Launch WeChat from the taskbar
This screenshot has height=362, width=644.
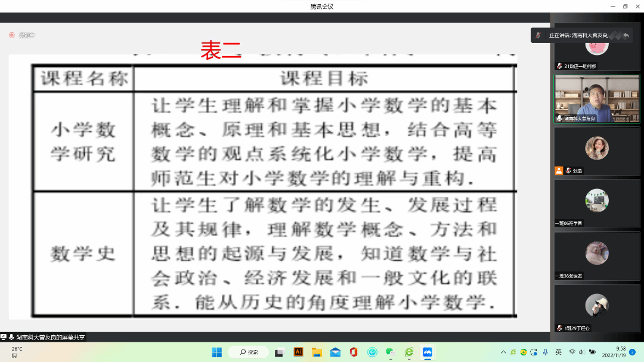click(390, 352)
